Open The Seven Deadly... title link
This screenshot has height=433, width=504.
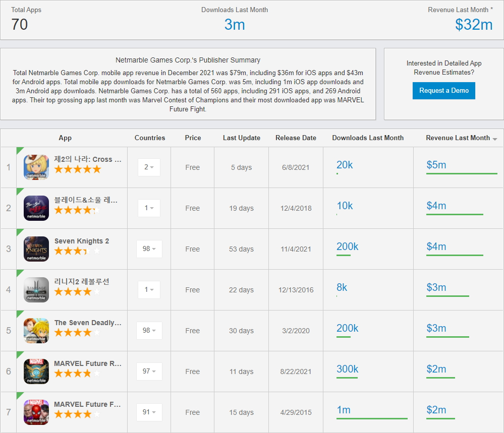(88, 323)
